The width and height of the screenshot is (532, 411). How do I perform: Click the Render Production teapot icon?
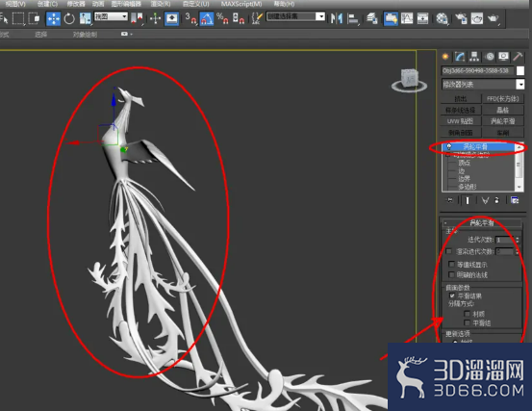493,18
